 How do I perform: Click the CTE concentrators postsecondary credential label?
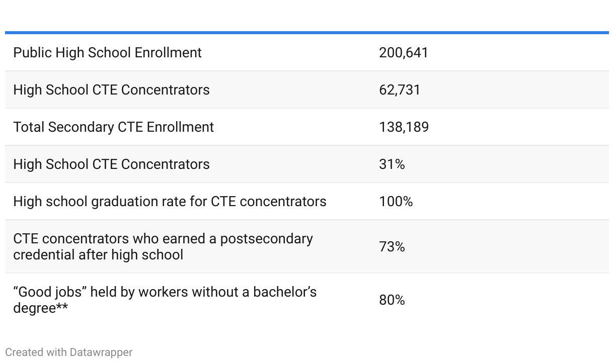point(163,246)
